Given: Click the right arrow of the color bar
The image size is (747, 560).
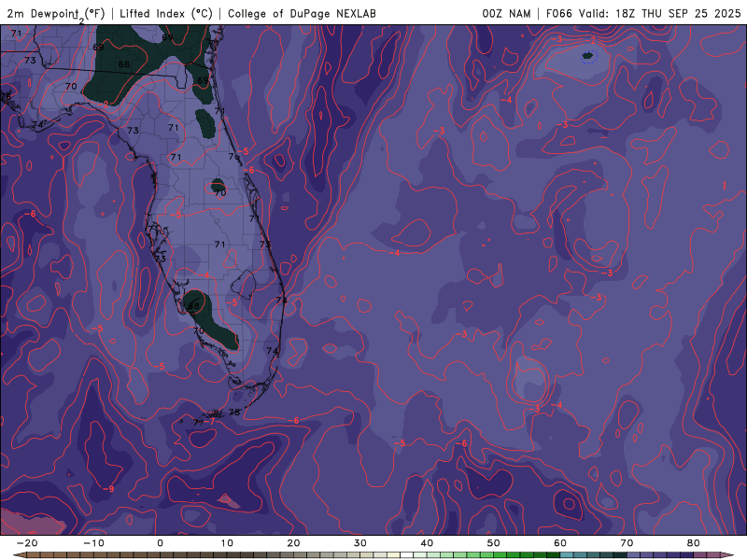Looking at the screenshot, I should click(727, 554).
